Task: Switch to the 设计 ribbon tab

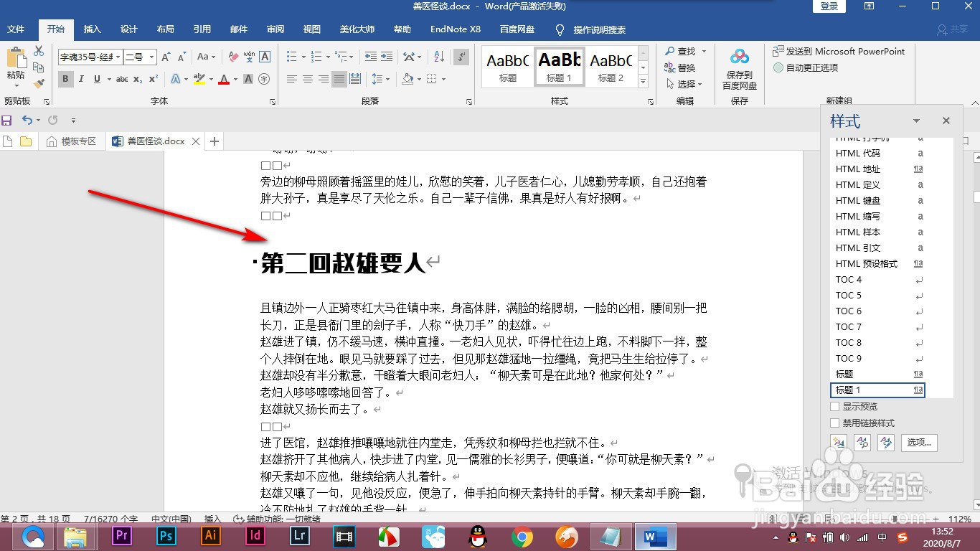Action: (129, 29)
